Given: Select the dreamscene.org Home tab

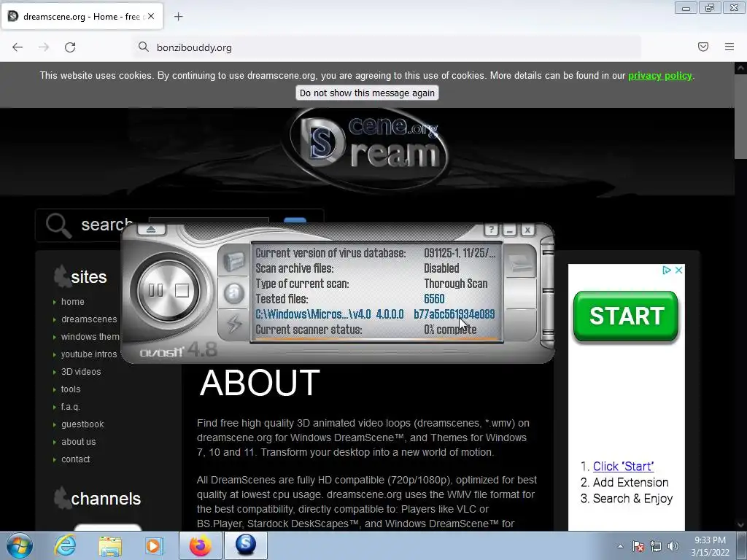Looking at the screenshot, I should pyautogui.click(x=82, y=17).
